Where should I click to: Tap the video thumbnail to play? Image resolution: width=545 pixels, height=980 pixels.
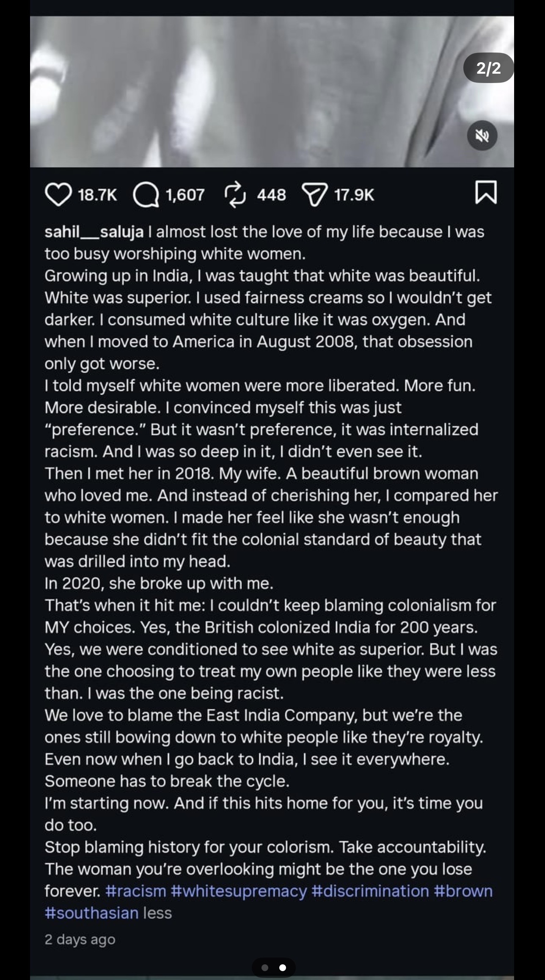pos(272,91)
